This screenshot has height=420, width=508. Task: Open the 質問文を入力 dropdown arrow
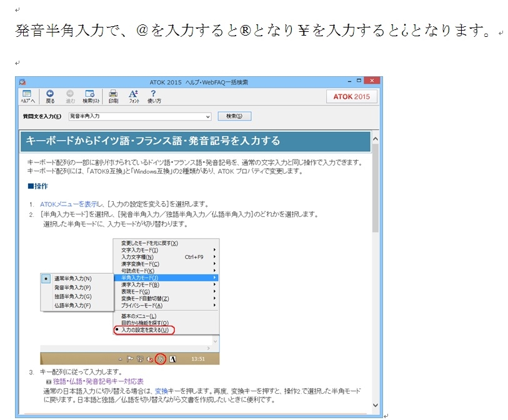(207, 116)
